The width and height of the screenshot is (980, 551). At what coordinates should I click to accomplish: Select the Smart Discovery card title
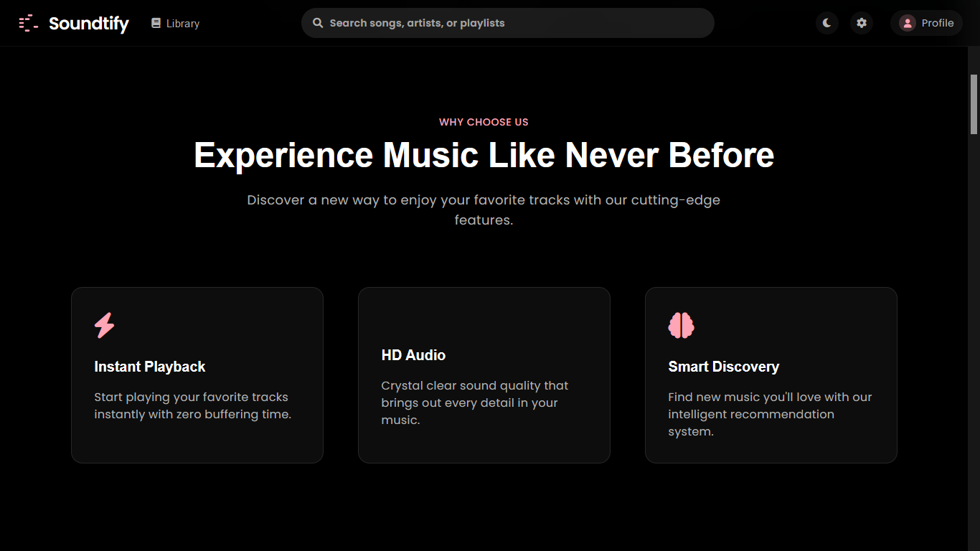point(723,367)
